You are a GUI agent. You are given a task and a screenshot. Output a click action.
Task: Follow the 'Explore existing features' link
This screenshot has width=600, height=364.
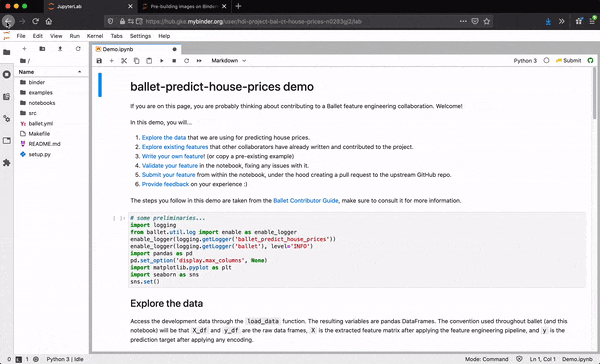175,147
